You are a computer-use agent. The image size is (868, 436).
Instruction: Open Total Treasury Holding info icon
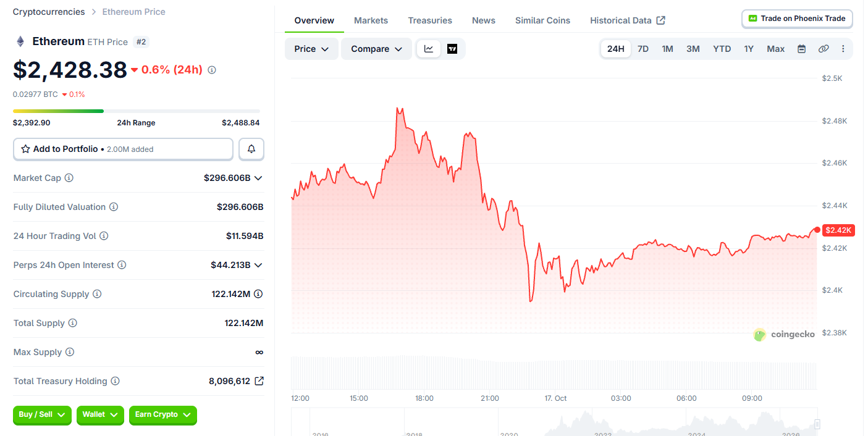click(x=115, y=381)
